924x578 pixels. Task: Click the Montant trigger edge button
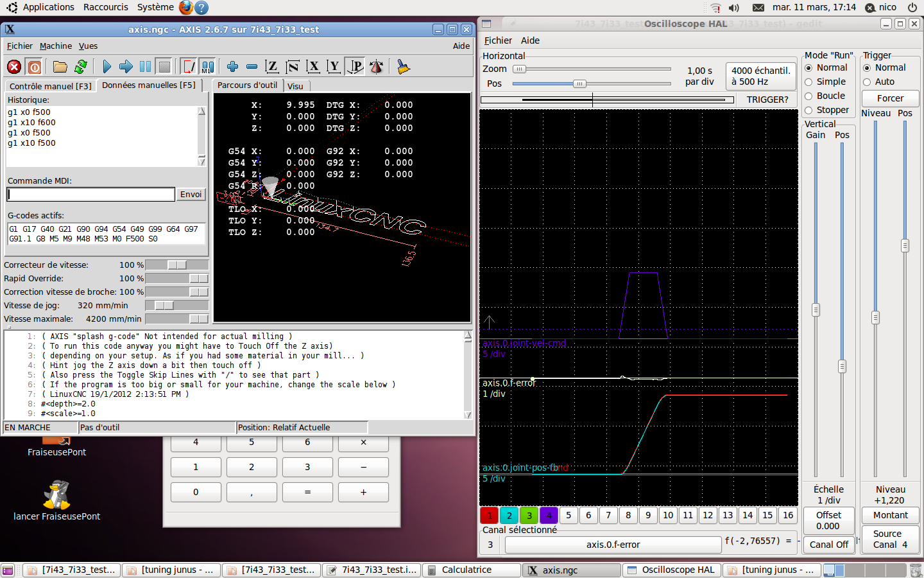click(890, 515)
